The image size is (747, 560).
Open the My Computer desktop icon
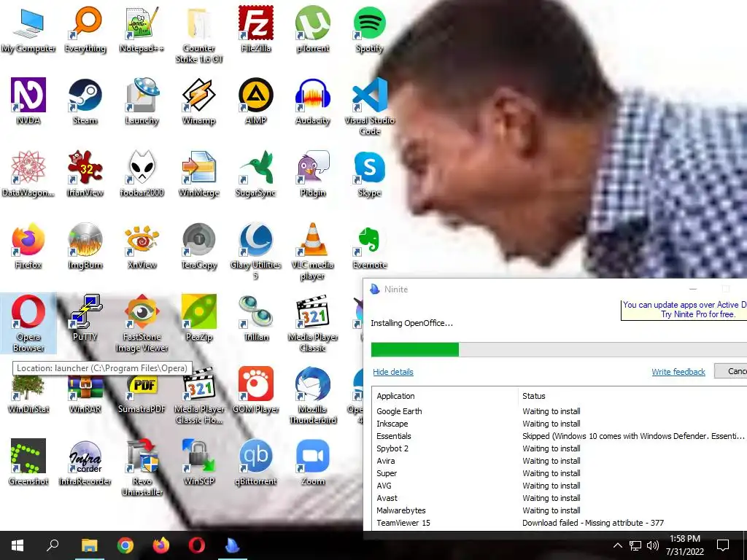point(28,31)
